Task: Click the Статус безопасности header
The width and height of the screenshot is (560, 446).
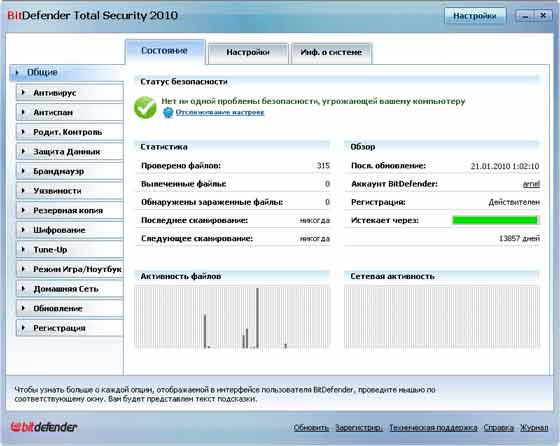Action: (x=184, y=82)
